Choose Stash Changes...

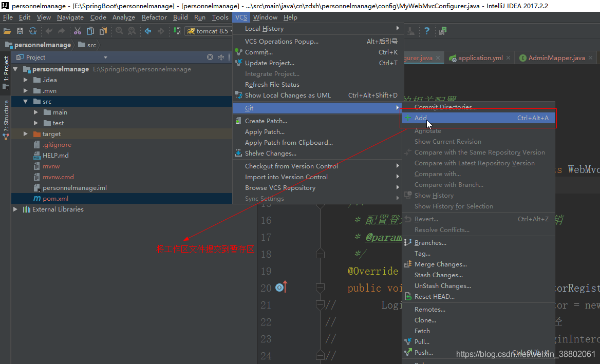click(x=478, y=275)
